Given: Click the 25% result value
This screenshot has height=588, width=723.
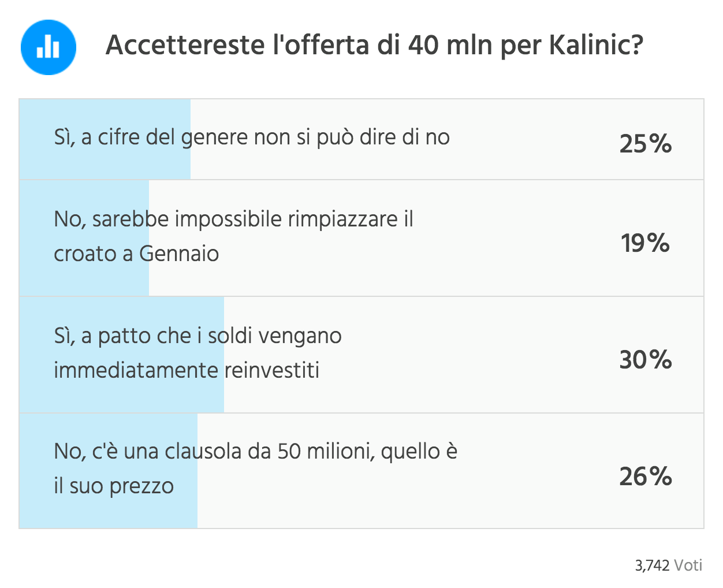Looking at the screenshot, I should [645, 144].
